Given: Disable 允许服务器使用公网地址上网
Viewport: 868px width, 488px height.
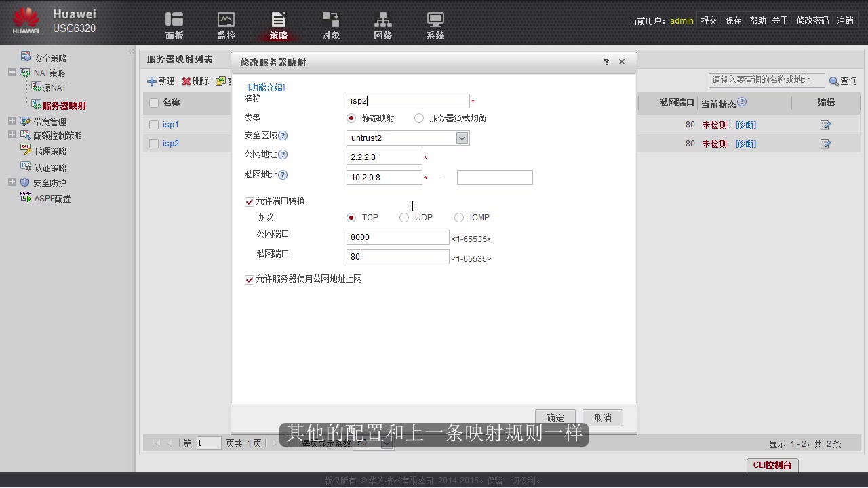Looking at the screenshot, I should point(249,279).
